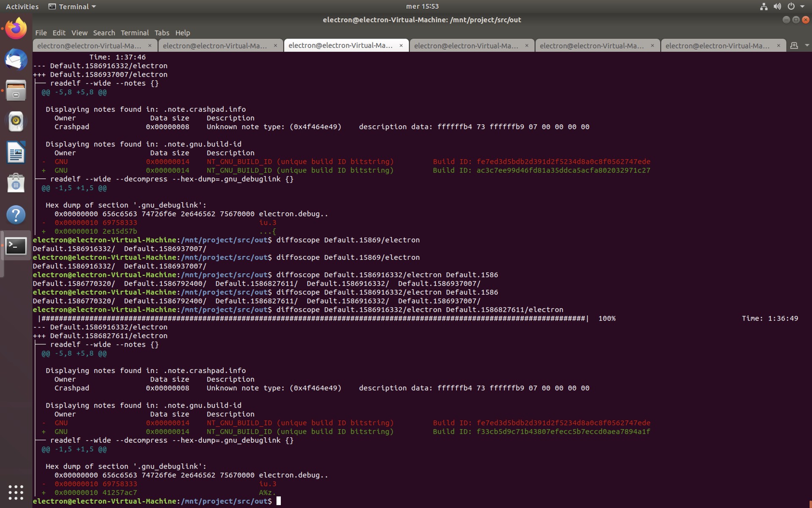Close the fifth terminal tab
The image size is (812, 508).
(652, 45)
